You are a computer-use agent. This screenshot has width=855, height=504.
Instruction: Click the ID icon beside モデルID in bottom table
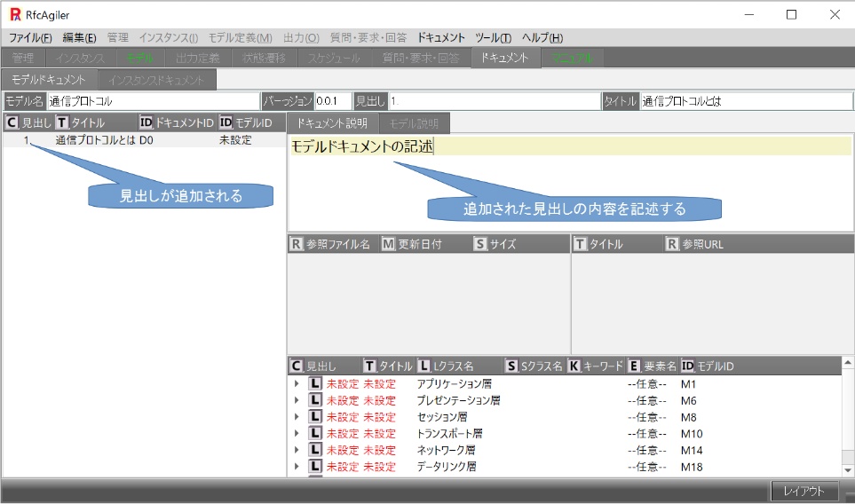pyautogui.click(x=687, y=366)
